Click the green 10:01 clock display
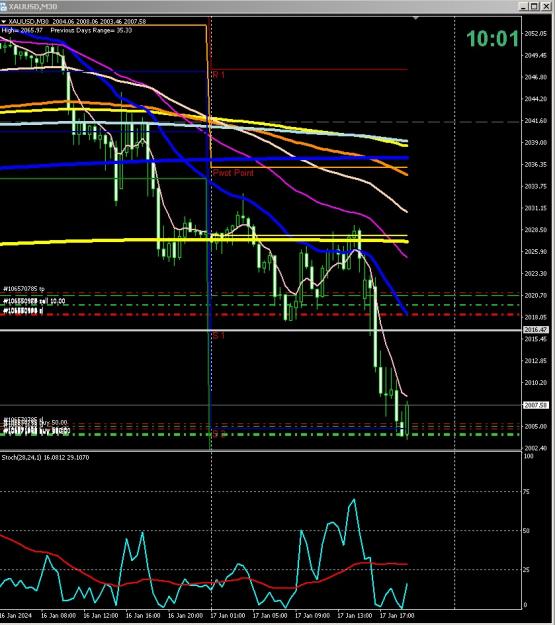555x625 pixels. (x=492, y=39)
